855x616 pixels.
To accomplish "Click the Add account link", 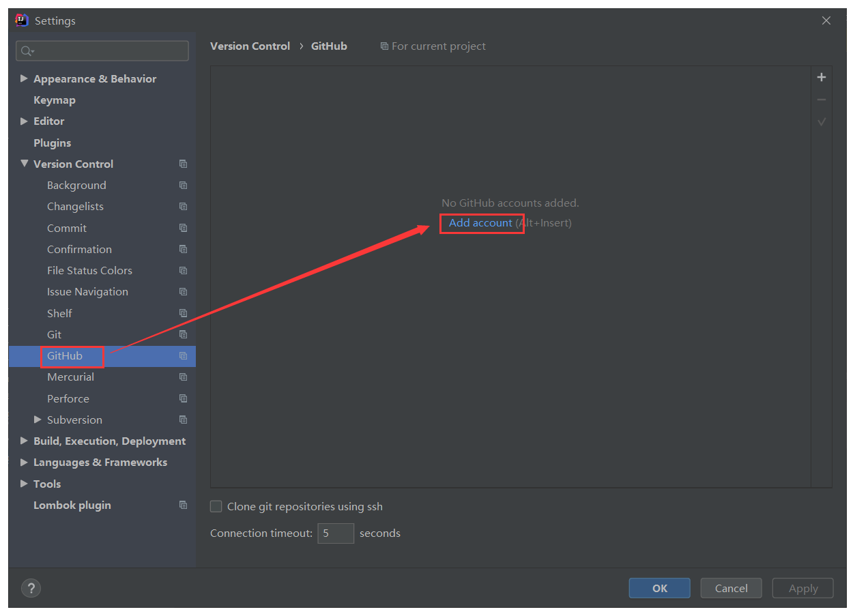I will pos(480,223).
